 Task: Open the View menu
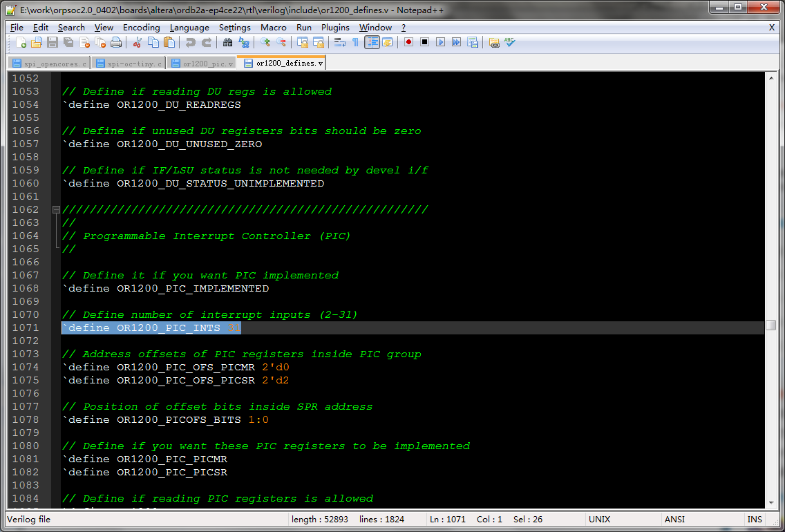[x=104, y=28]
